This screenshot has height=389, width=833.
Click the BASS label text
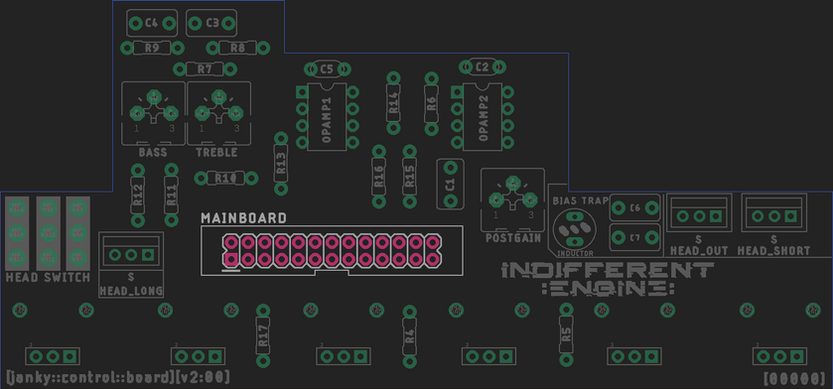click(x=152, y=153)
